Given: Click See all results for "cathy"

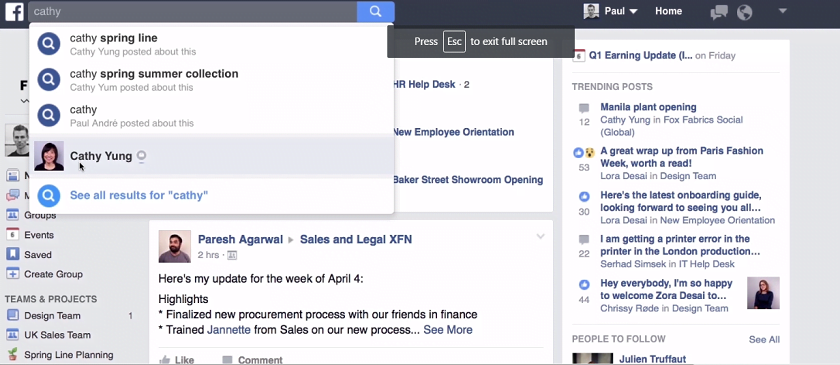Looking at the screenshot, I should pyautogui.click(x=139, y=196).
